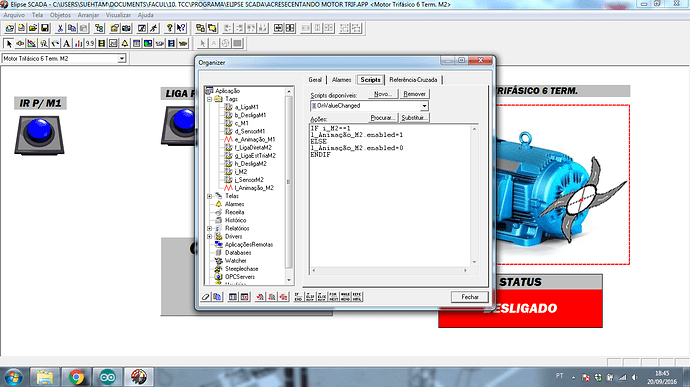This screenshot has width=690, height=387.
Task: Click the Novo... button
Action: tap(383, 94)
